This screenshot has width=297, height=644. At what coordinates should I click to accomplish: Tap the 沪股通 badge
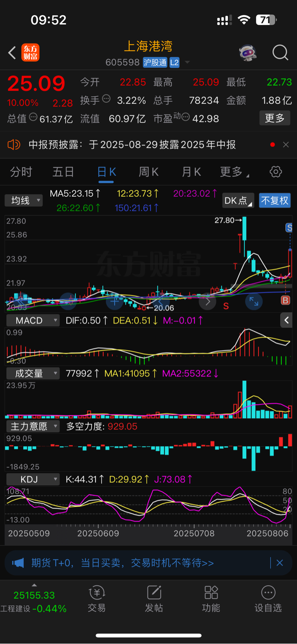[155, 62]
